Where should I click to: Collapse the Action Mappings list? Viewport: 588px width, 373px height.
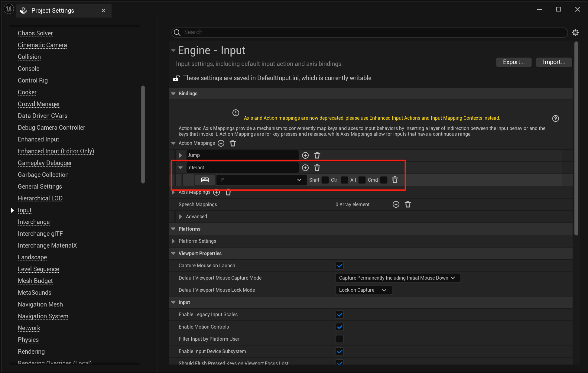coord(173,143)
